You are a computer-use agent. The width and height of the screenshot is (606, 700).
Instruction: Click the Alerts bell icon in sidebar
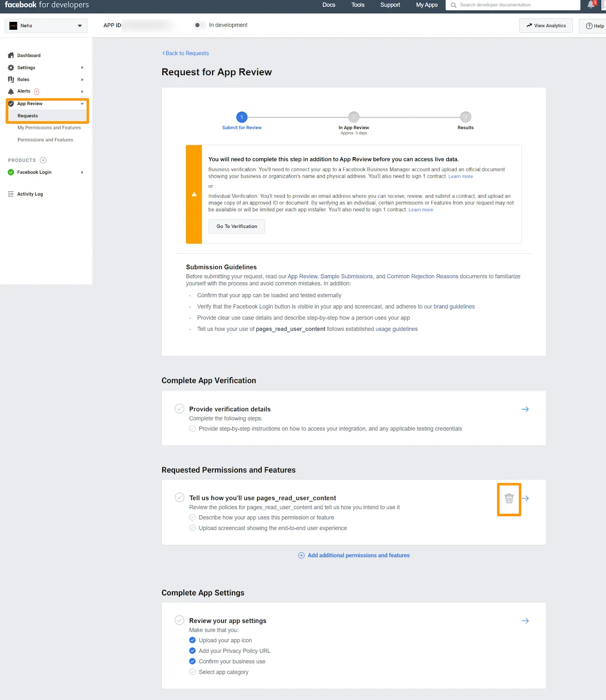tap(11, 91)
